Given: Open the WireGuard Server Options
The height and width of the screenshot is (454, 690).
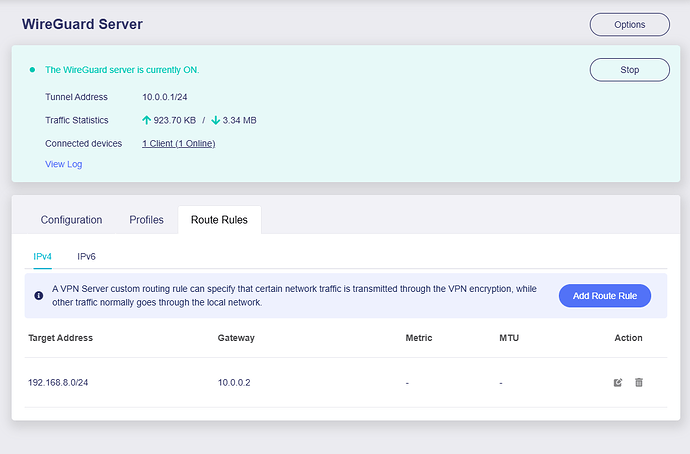Looking at the screenshot, I should [x=629, y=25].
